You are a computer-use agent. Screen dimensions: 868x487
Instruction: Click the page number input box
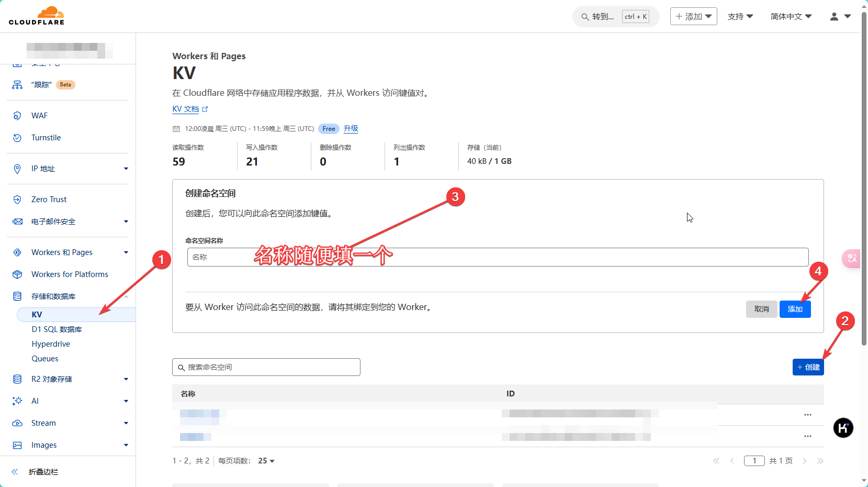point(754,461)
